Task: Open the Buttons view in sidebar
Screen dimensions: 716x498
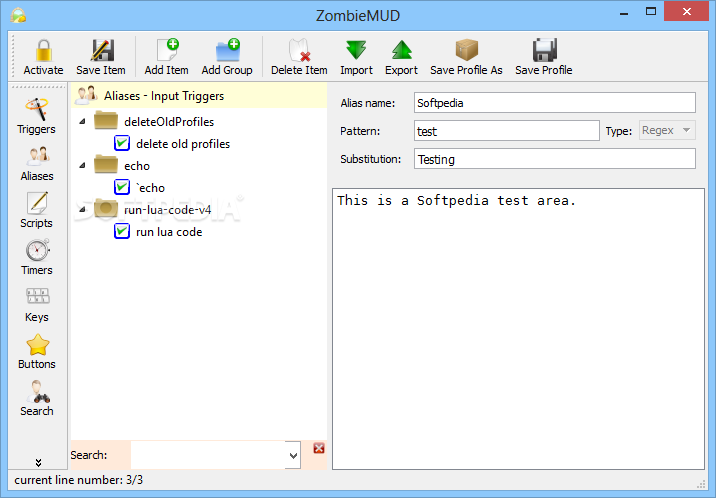Action: 37,351
